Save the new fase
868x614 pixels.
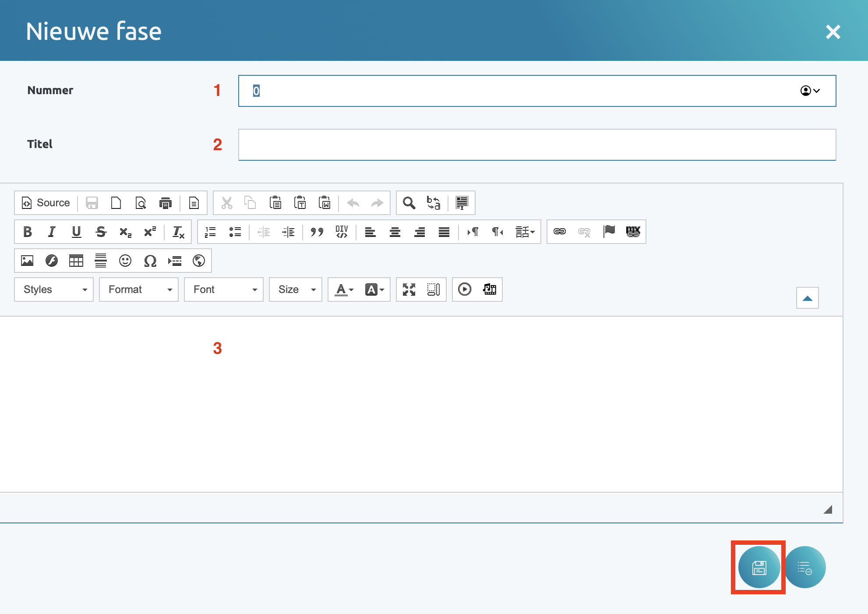759,568
